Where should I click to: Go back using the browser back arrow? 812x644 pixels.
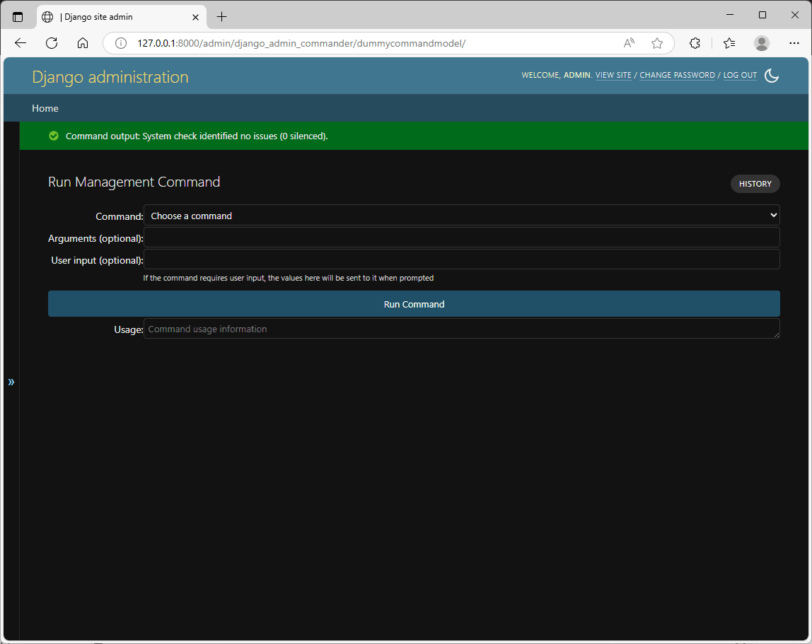pyautogui.click(x=20, y=42)
